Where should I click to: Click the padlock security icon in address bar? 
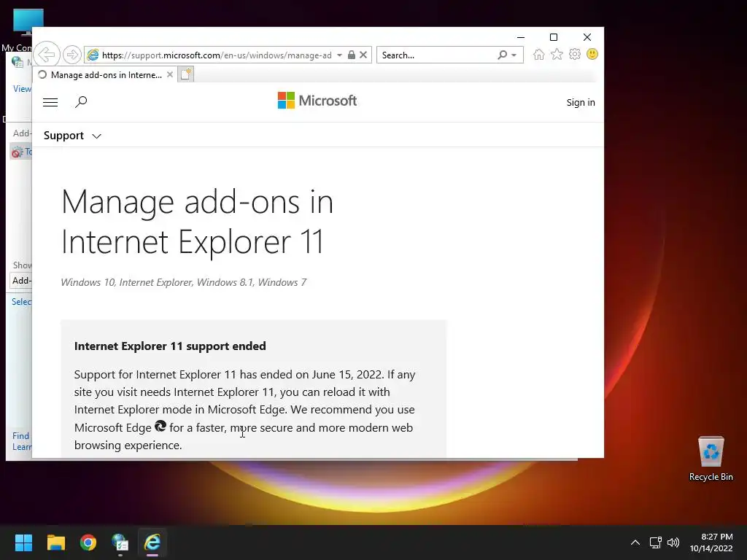[351, 55]
